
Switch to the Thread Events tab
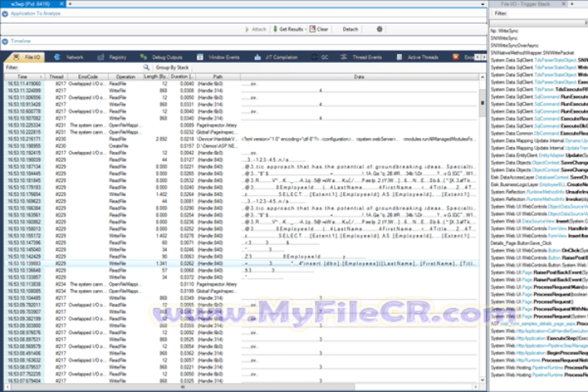[x=361, y=57]
